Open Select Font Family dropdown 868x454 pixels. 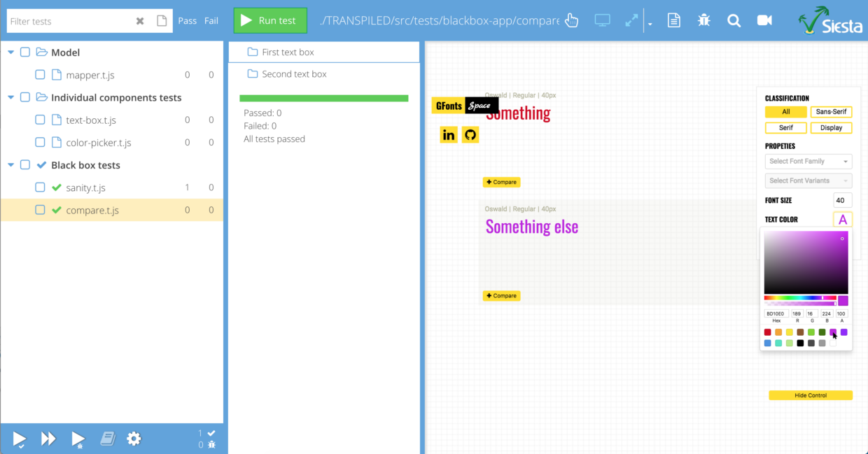808,161
